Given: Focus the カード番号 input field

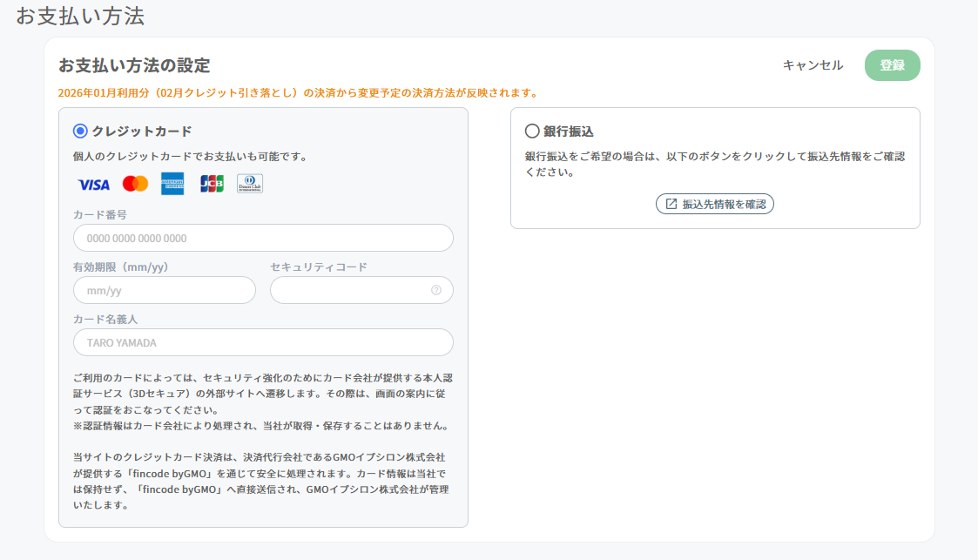Looking at the screenshot, I should point(263,238).
